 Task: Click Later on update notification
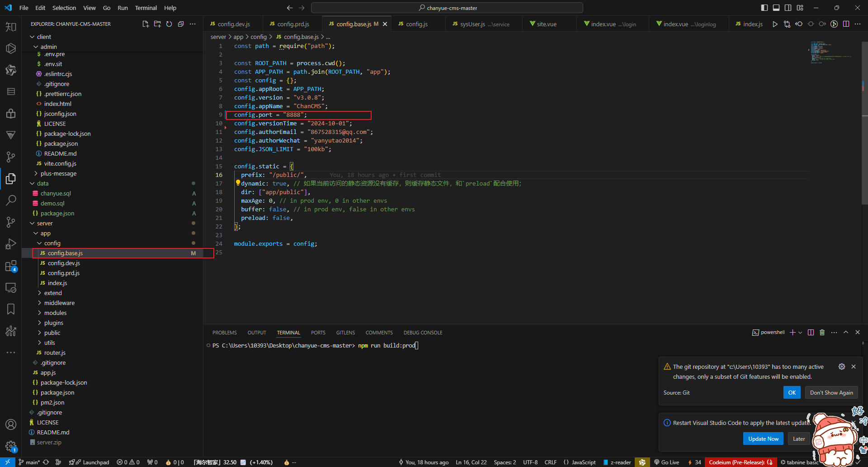(799, 438)
